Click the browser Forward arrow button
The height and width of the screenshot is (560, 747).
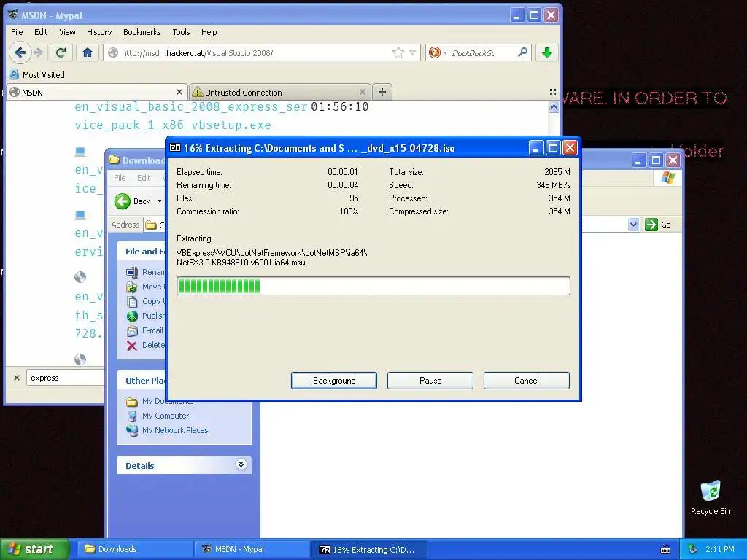39,52
